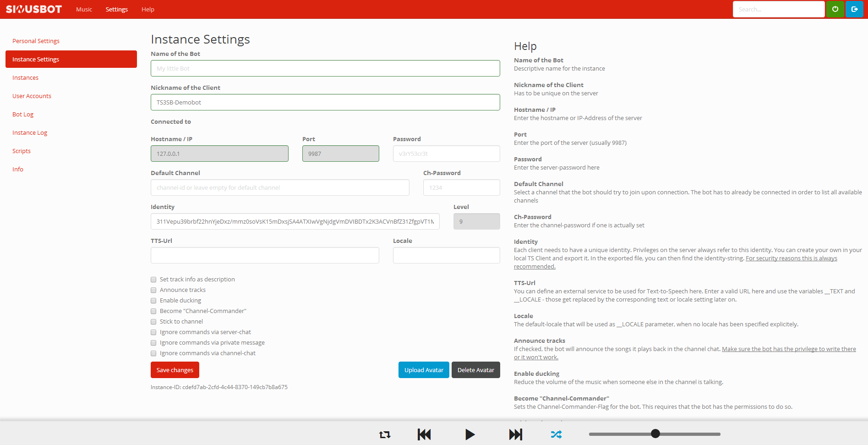868x445 pixels.
Task: Click the Default Channel field
Action: point(280,187)
